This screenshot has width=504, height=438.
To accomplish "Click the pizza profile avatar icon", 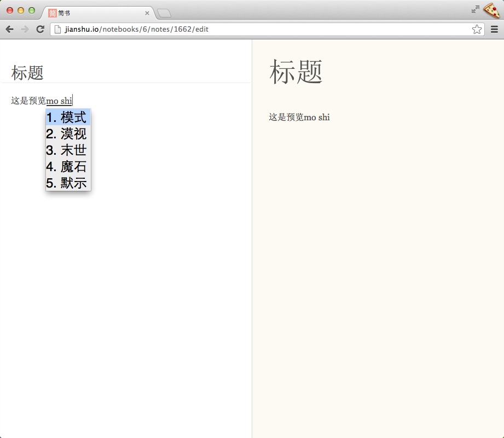I will (492, 10).
